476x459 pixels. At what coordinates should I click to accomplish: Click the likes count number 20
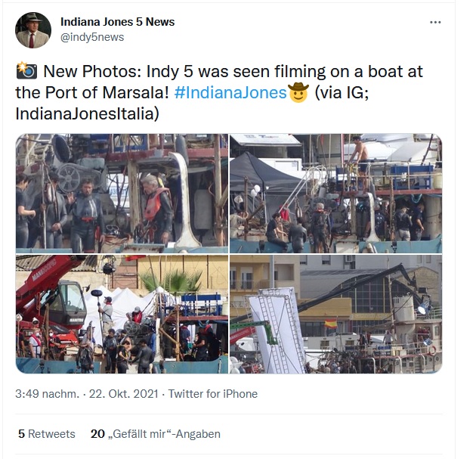pyautogui.click(x=97, y=434)
